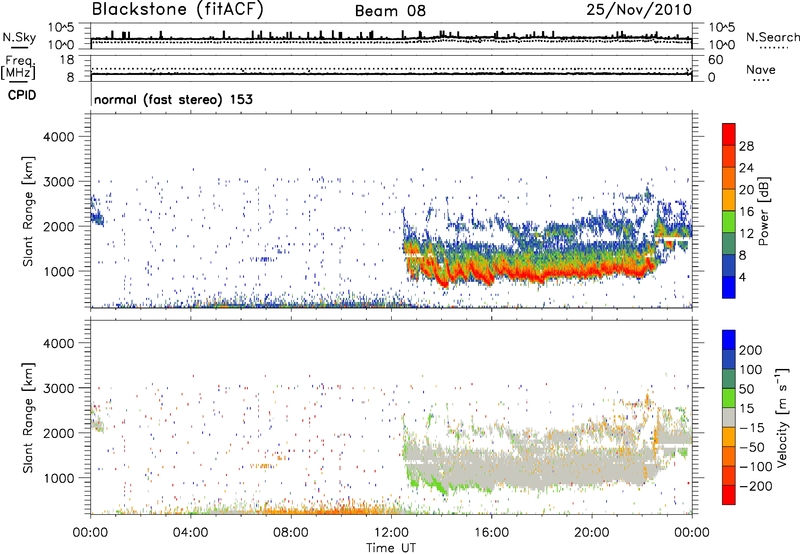Click the blue top segment of Velocity colorbar

729,340
